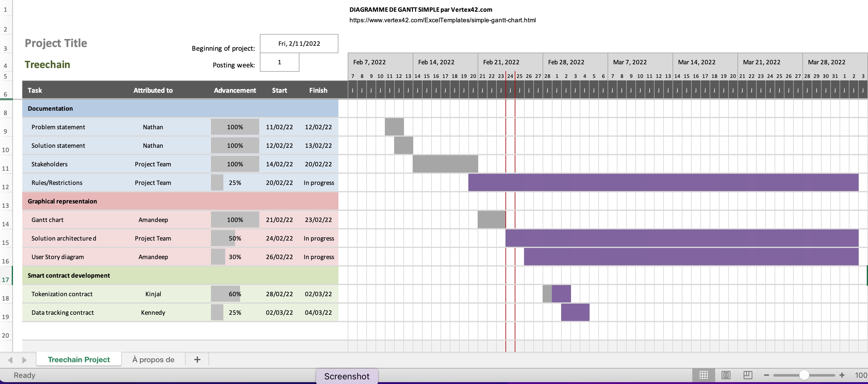Click the zoom out minus icon
The height and width of the screenshot is (384, 868).
[766, 375]
